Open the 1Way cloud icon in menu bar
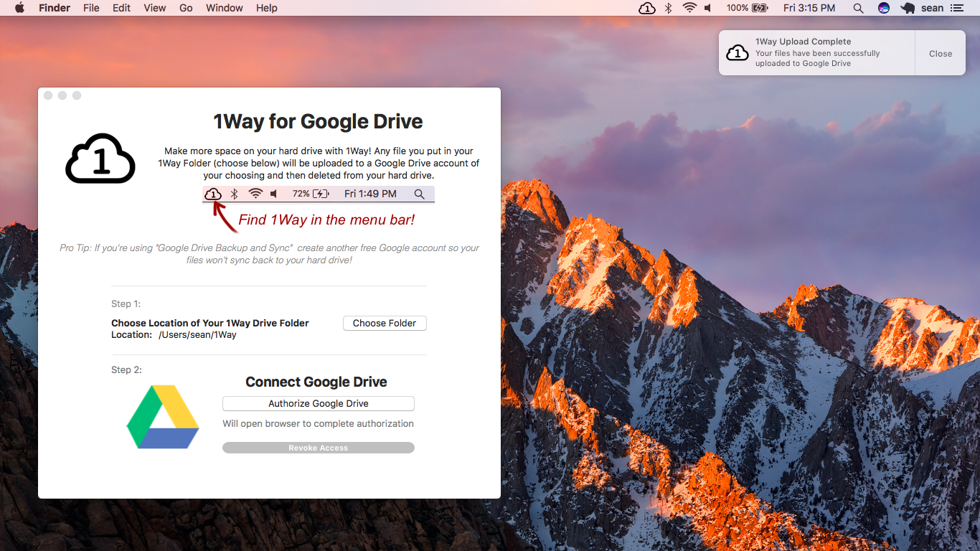 [646, 8]
